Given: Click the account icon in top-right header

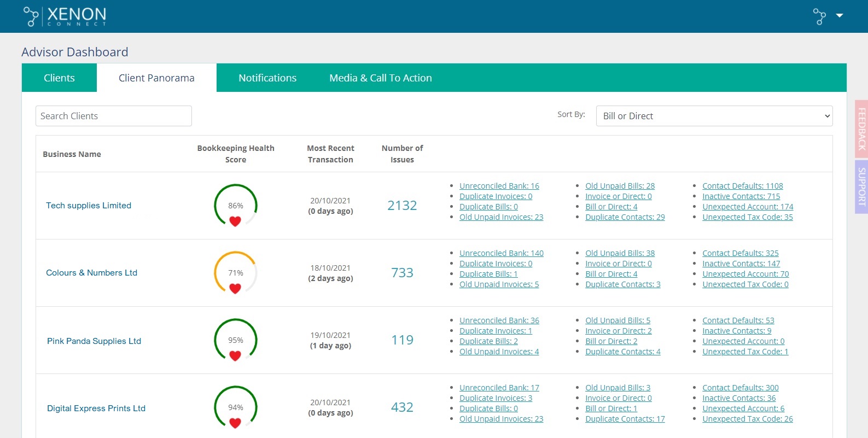Looking at the screenshot, I should tap(819, 16).
